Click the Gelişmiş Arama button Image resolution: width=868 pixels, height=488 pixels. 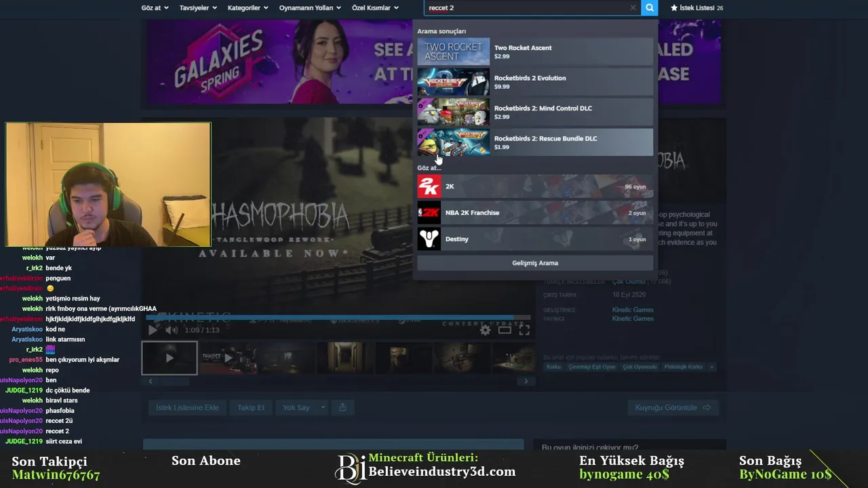[x=535, y=263]
